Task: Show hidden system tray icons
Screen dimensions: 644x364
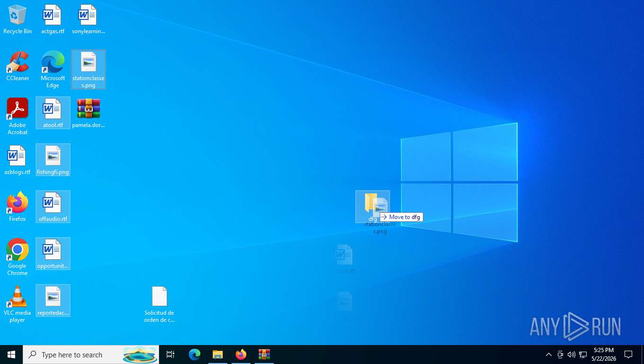Action: coord(549,355)
